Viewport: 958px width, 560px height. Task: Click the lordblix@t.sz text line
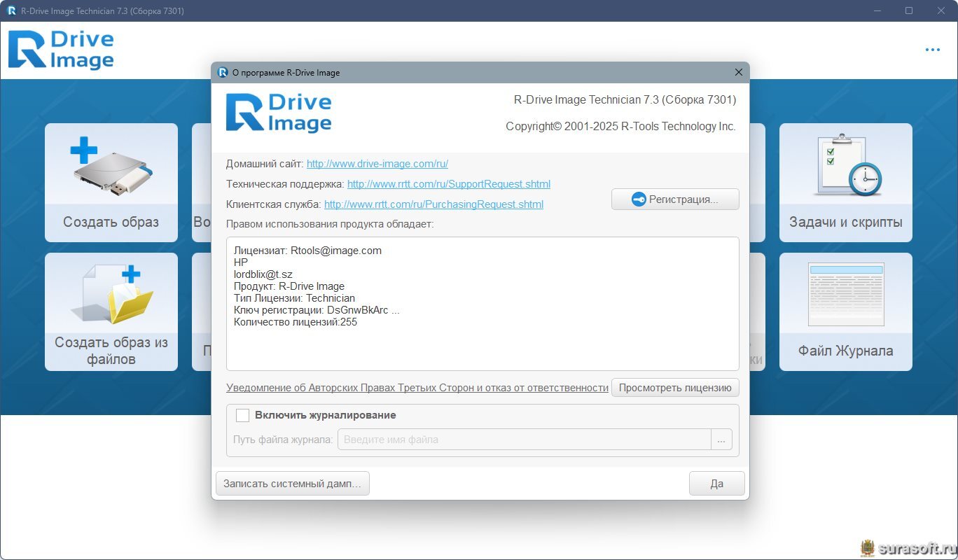(x=263, y=274)
